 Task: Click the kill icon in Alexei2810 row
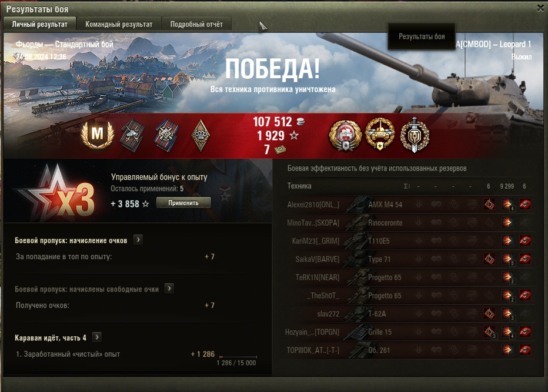coord(525,205)
